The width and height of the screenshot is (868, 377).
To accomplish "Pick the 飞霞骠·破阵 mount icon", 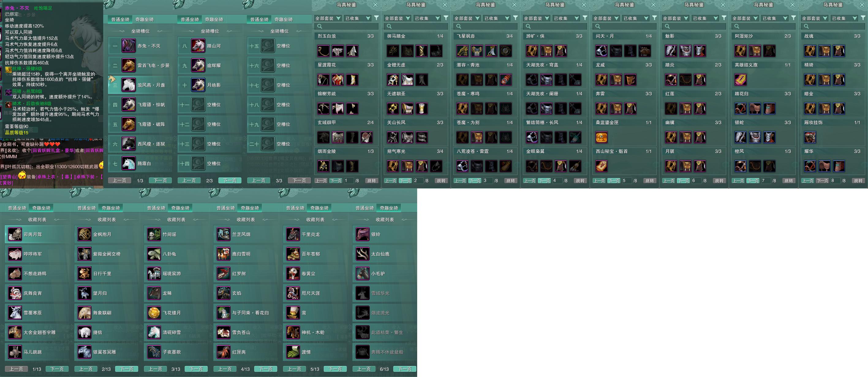I will click(128, 124).
